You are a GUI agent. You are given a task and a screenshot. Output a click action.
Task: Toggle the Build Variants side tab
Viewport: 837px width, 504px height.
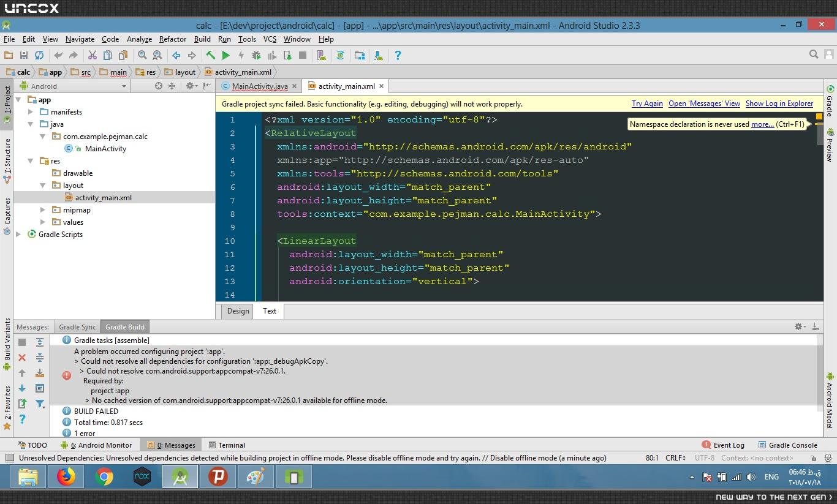click(7, 344)
